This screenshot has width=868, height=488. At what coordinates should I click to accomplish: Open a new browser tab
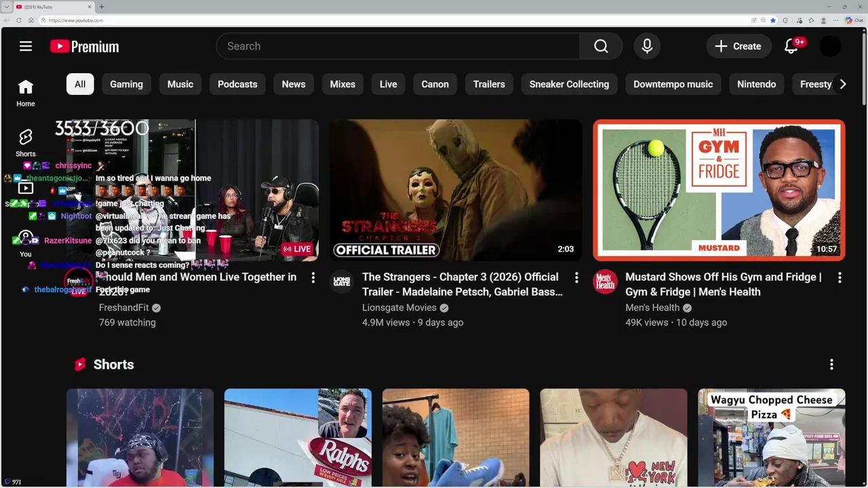coord(102,7)
